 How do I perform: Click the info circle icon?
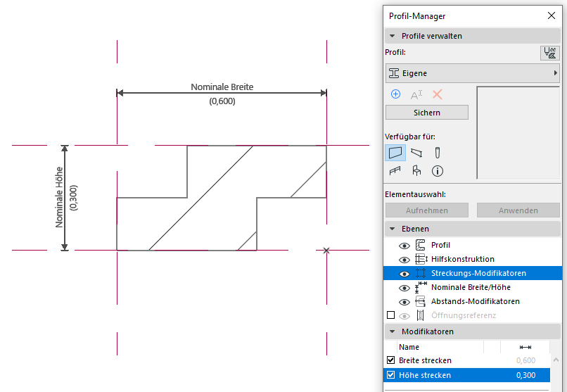437,171
